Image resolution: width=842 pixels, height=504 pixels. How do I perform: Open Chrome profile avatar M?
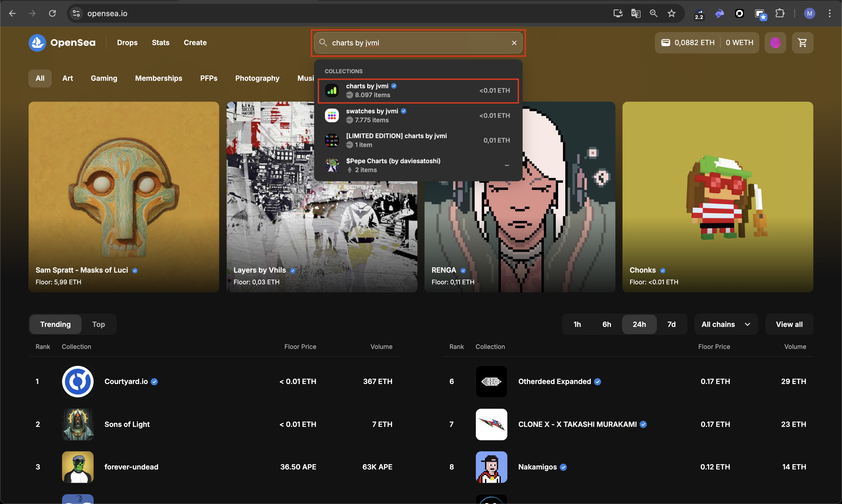809,14
